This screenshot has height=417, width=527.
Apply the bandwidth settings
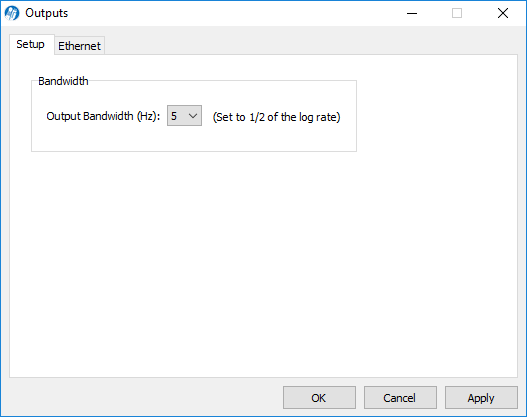481,398
